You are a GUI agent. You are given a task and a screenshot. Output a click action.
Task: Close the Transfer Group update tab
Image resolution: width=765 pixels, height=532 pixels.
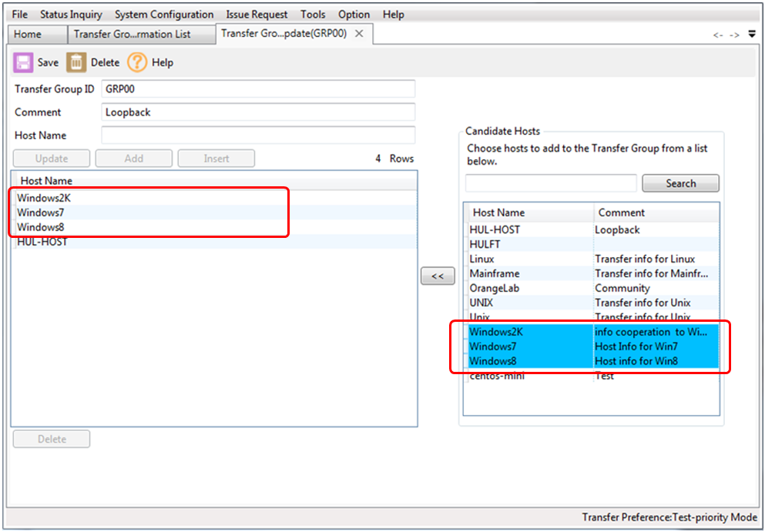pos(359,34)
